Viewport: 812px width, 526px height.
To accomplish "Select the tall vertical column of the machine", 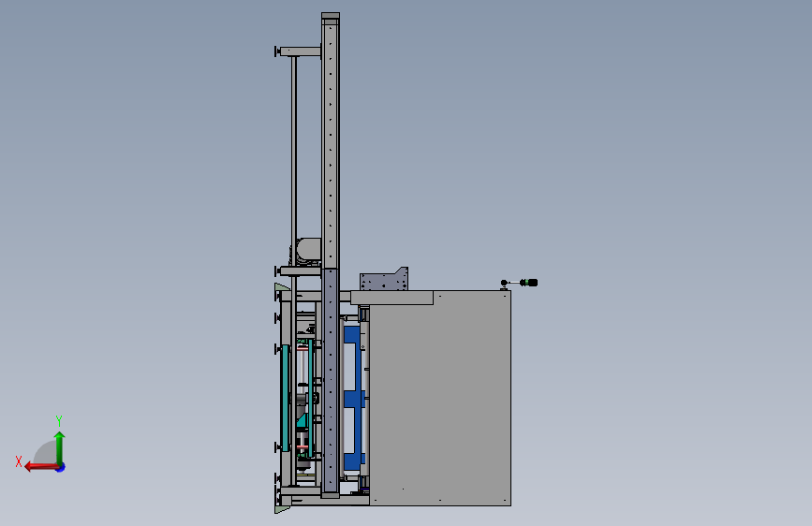I will [331, 256].
